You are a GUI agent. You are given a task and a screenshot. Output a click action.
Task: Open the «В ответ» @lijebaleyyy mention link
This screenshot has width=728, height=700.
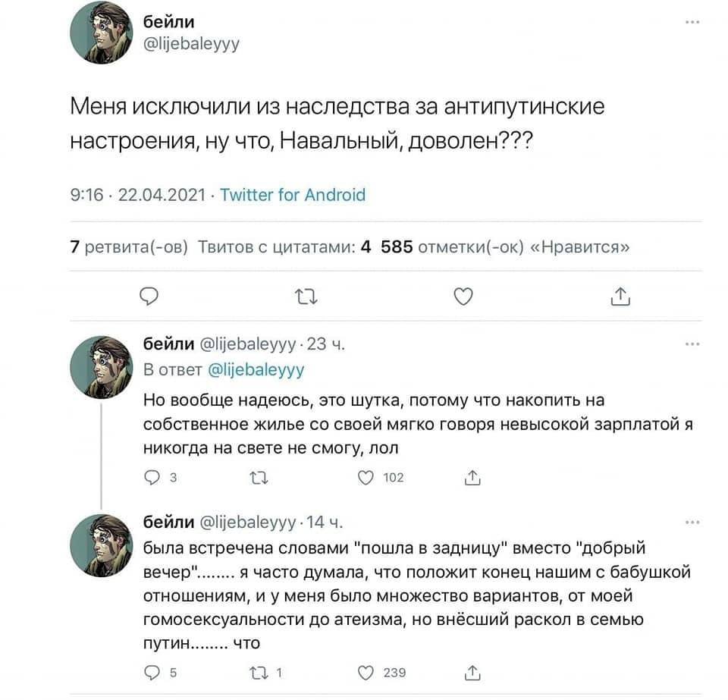click(255, 370)
